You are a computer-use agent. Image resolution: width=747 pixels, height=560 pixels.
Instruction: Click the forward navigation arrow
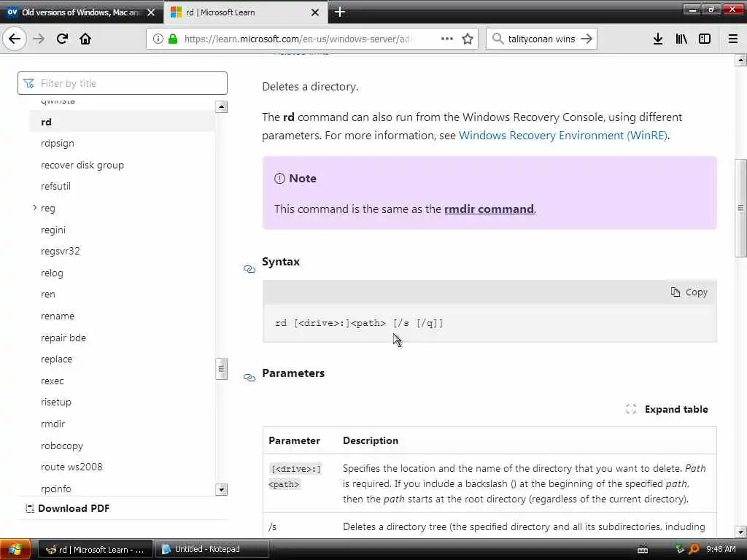click(39, 39)
